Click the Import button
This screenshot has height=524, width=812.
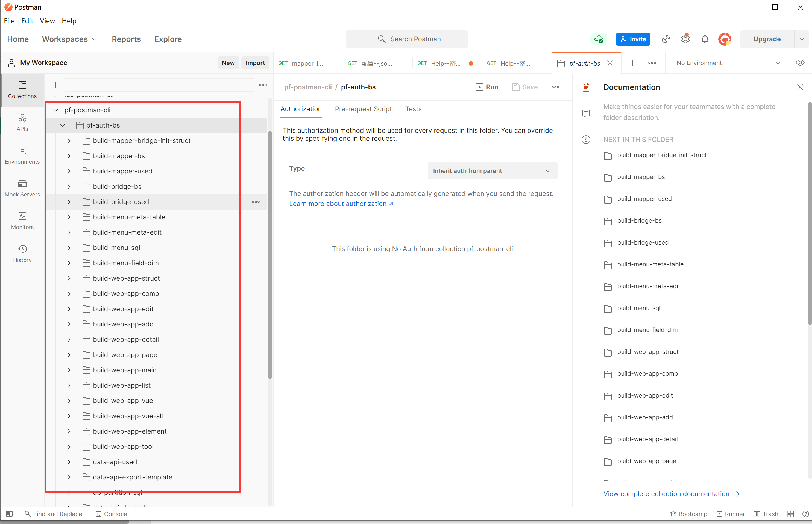tap(255, 63)
